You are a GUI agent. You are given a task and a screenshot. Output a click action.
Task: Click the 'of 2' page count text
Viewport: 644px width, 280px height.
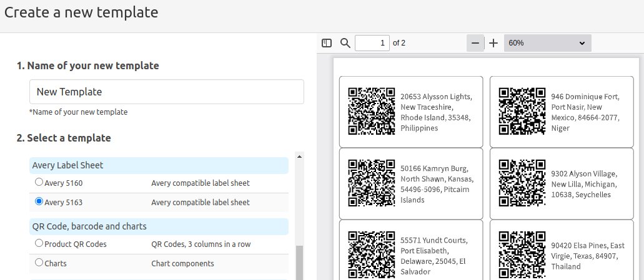pos(399,43)
